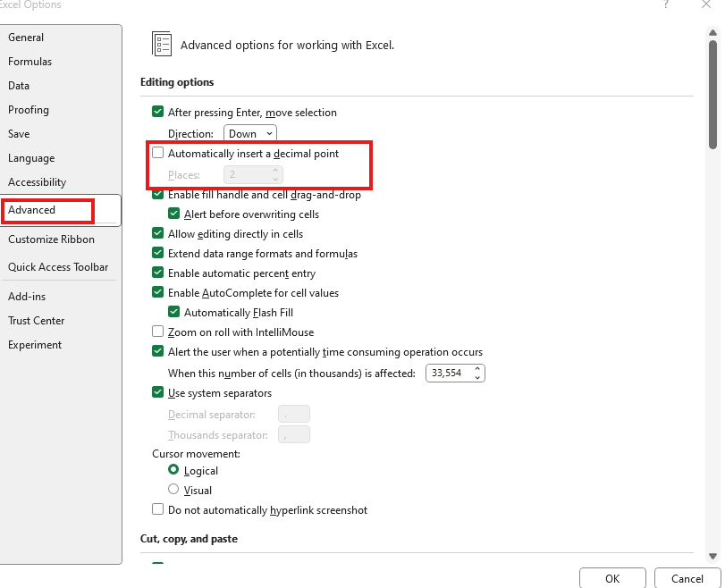725x588 pixels.
Task: Disable 'Enable automatic percent entry'
Action: coord(157,273)
